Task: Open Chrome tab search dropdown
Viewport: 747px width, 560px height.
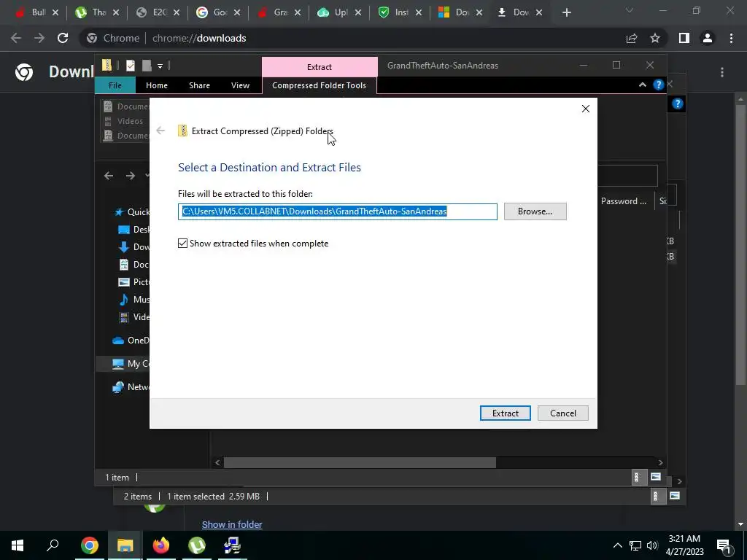Action: coord(630,10)
